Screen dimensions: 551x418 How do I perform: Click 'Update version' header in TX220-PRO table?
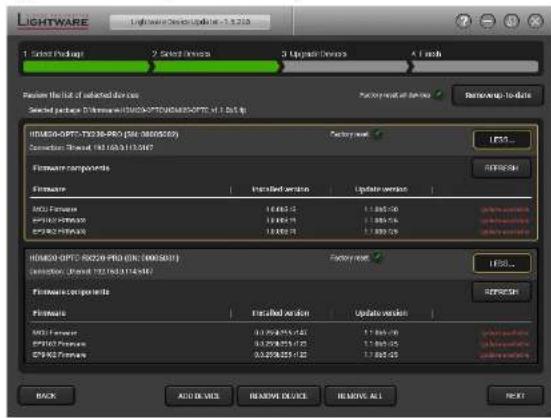(381, 189)
